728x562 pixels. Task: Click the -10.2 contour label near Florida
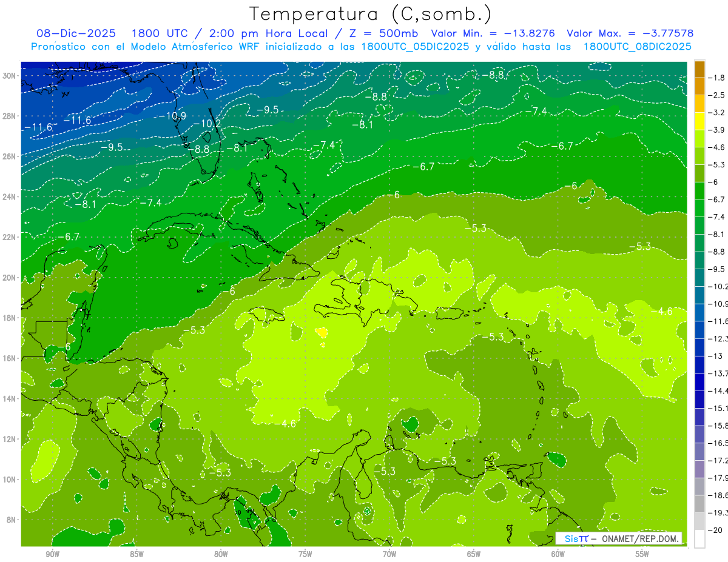click(x=207, y=124)
